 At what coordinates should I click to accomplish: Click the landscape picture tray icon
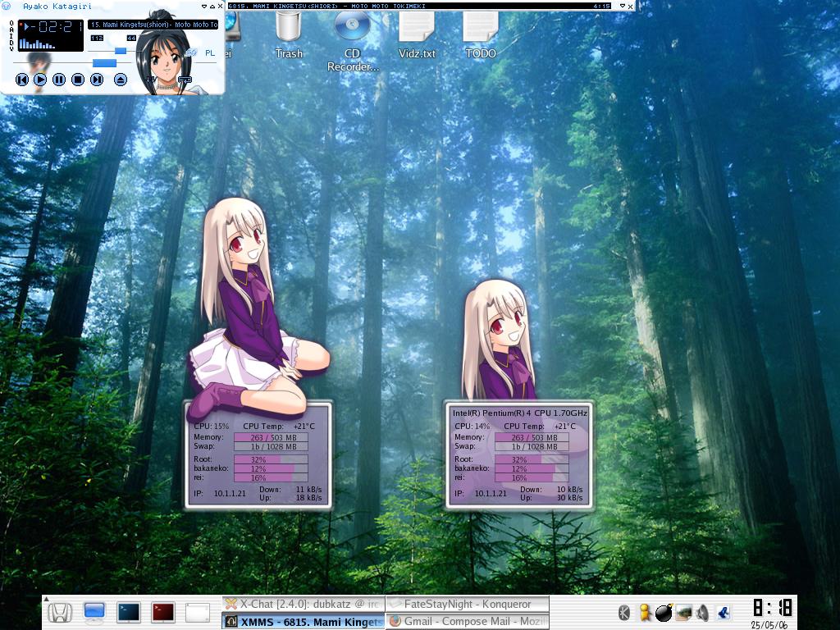(683, 612)
